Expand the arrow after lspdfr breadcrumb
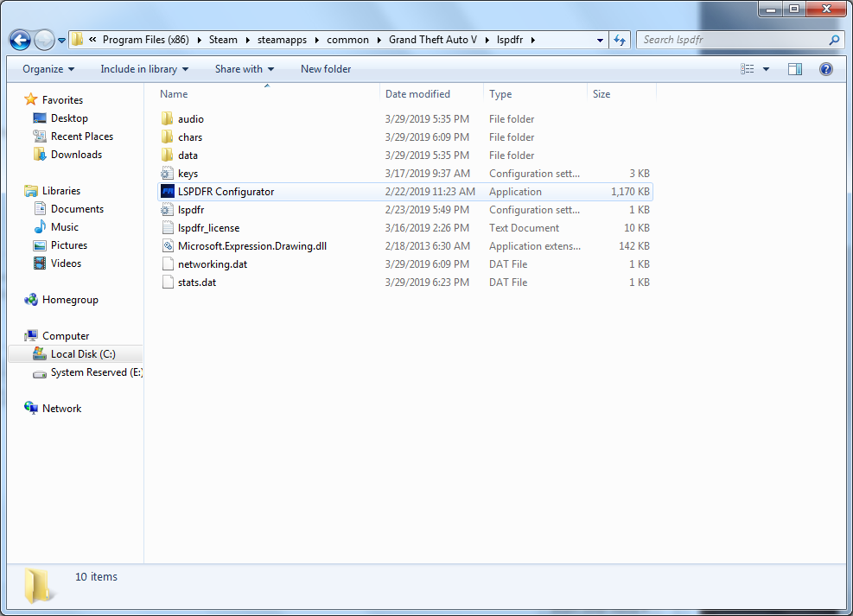This screenshot has width=853, height=616. pos(532,40)
